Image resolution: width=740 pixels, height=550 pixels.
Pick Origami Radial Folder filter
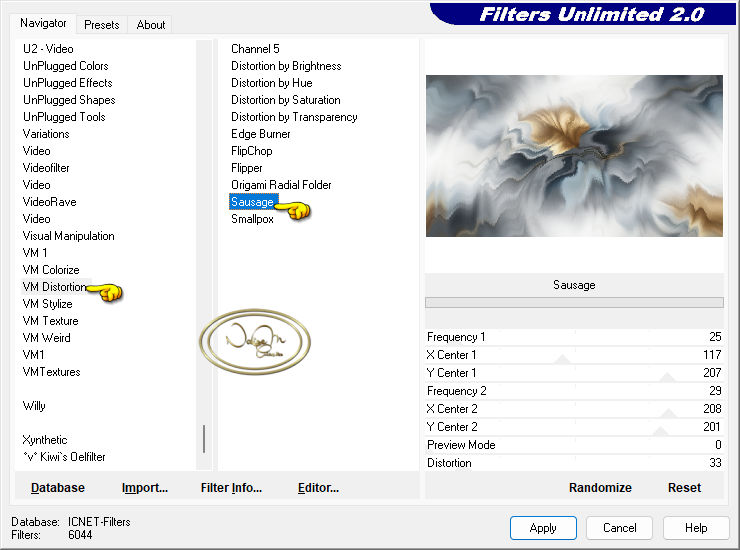(x=281, y=185)
